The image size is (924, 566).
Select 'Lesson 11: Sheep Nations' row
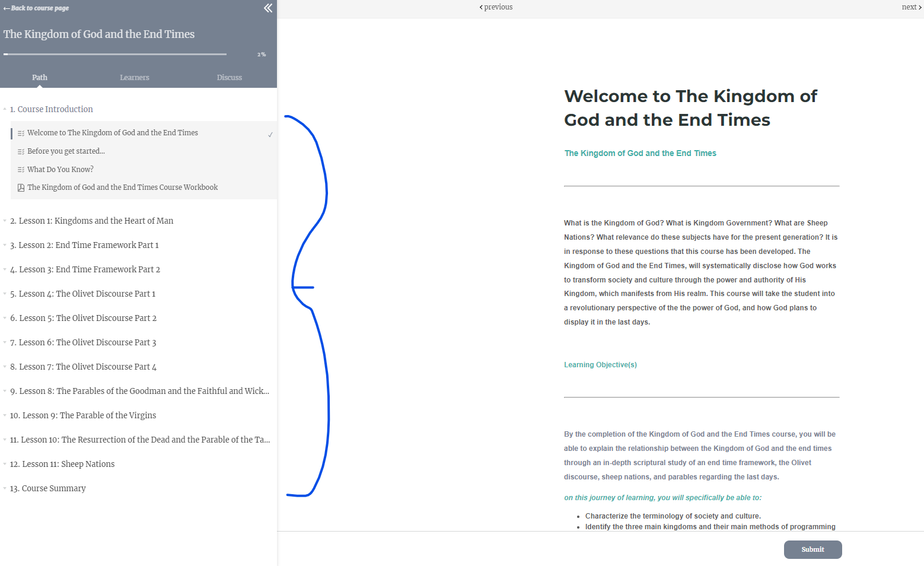click(62, 464)
